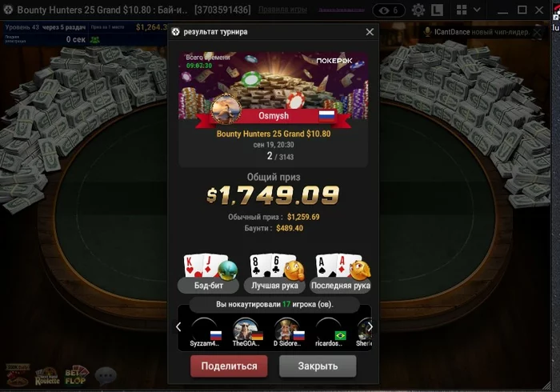This screenshot has height=392, width=560.
Task: Show next knocked-out players with right arrow
Action: click(x=370, y=326)
